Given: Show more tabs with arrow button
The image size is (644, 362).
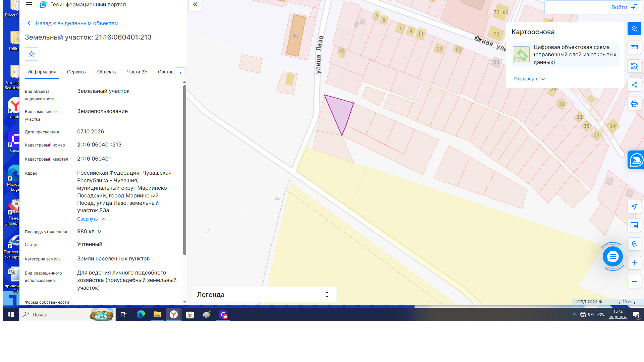Looking at the screenshot, I should (x=180, y=72).
